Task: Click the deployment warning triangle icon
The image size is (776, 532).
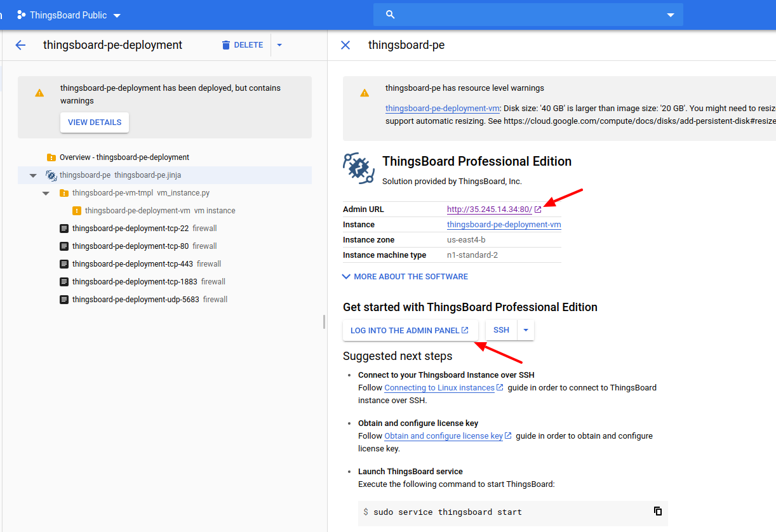Action: coord(39,93)
